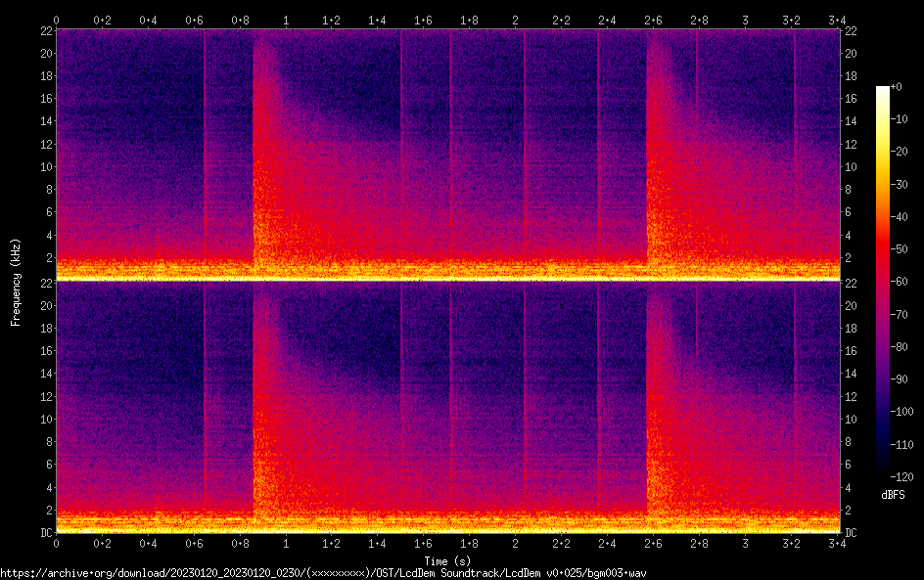The width and height of the screenshot is (924, 580).
Task: Click the "1" second tick on bottom time axis
Action: point(286,543)
